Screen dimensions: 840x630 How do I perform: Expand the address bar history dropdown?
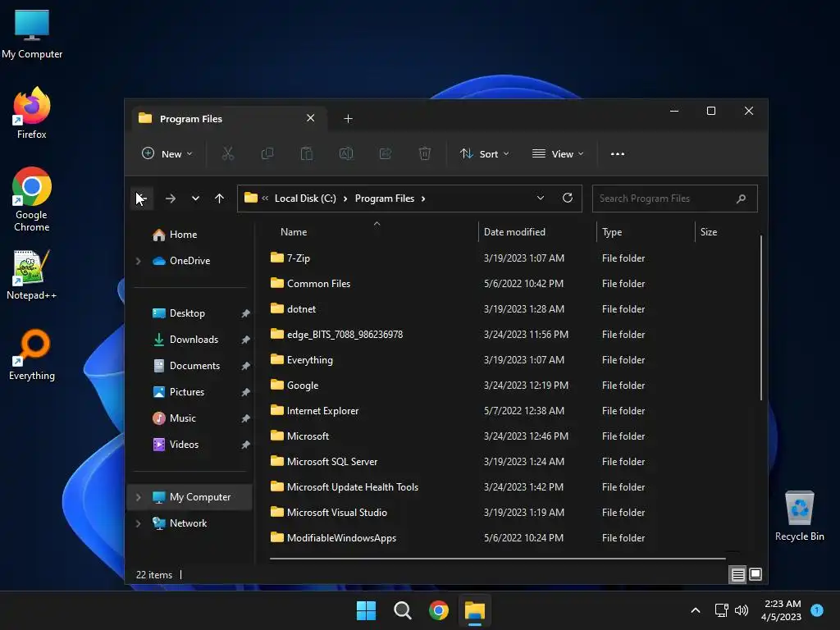pyautogui.click(x=541, y=199)
